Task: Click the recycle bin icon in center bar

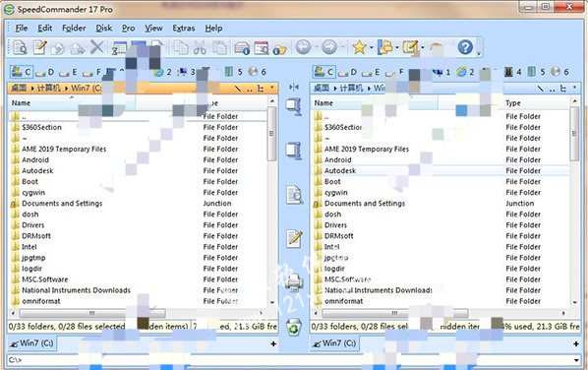Action: (x=294, y=327)
